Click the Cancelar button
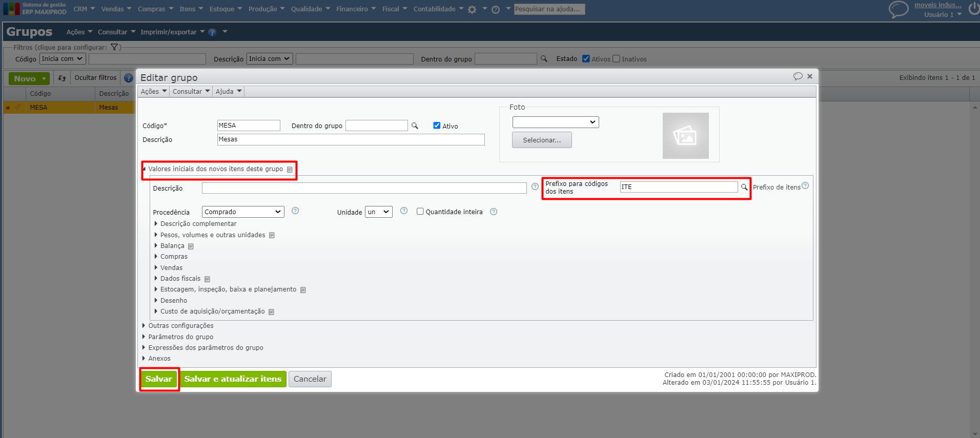Screen dimensions: 980x438 (310, 379)
